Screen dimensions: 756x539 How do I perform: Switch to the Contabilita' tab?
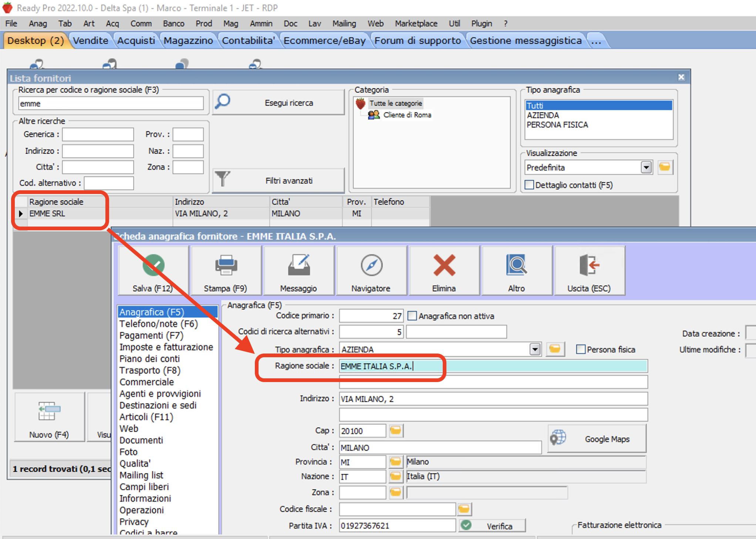[248, 40]
